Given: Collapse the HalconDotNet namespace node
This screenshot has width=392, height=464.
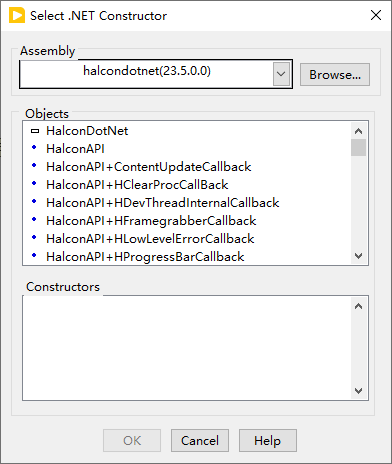Looking at the screenshot, I should pos(35,131).
